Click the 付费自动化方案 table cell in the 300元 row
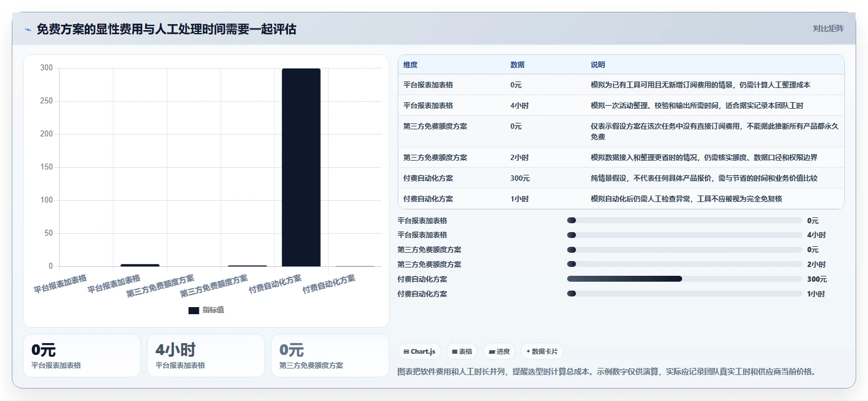 (x=428, y=178)
